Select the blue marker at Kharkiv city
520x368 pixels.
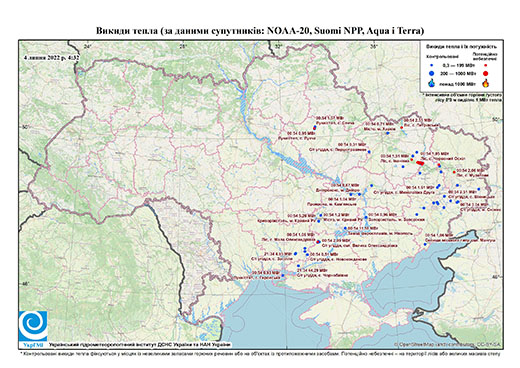point(387,133)
